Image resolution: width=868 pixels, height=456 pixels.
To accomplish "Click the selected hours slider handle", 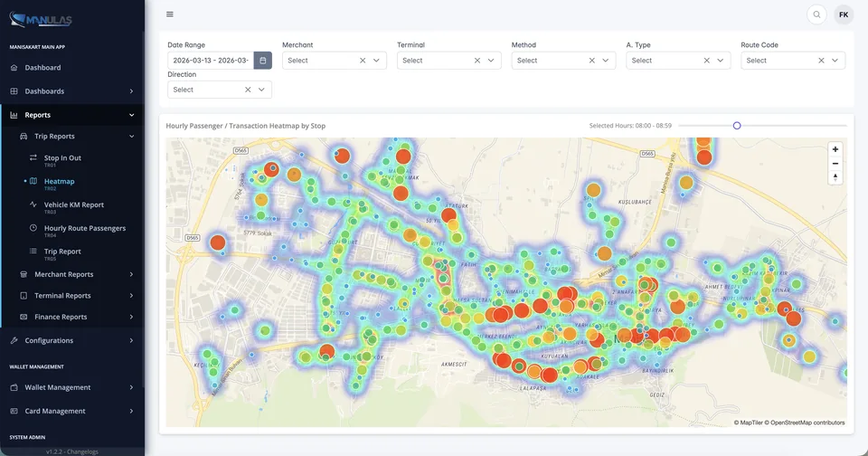I will click(737, 126).
